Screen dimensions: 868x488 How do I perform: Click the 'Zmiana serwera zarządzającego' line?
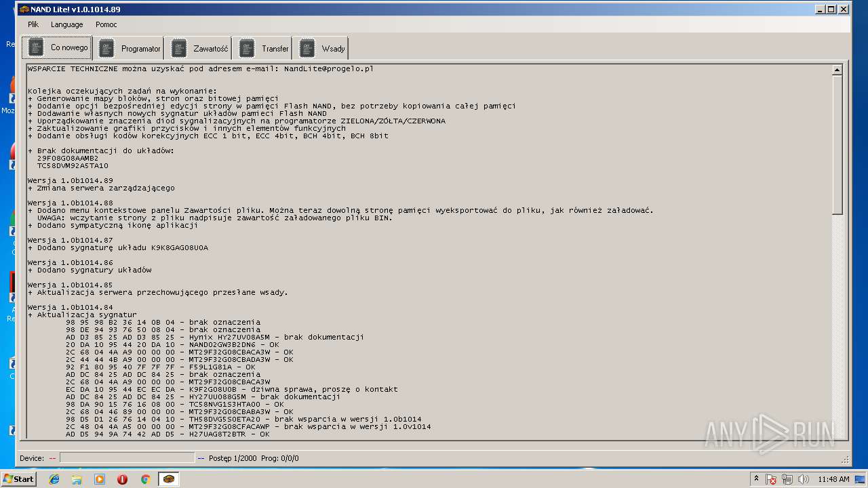pyautogui.click(x=101, y=188)
